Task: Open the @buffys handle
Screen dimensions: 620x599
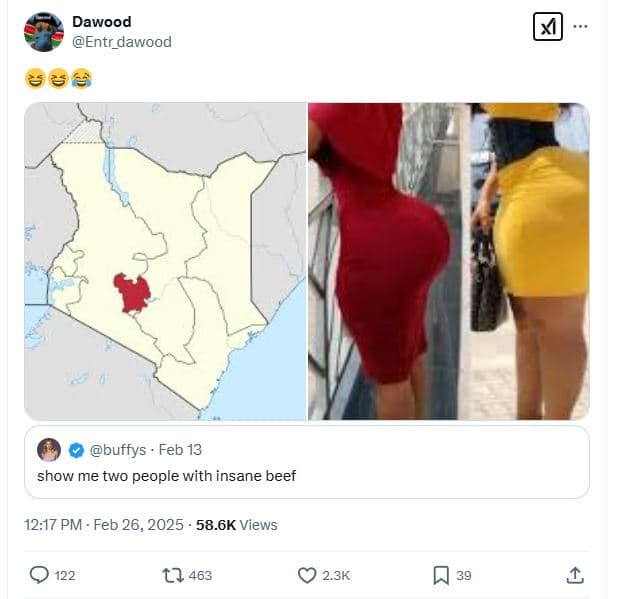Action: point(118,450)
